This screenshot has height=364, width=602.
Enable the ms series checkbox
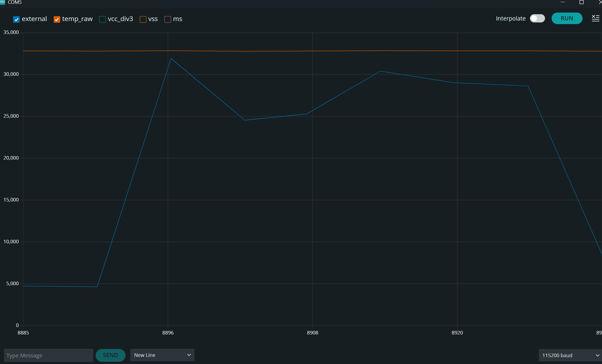167,19
